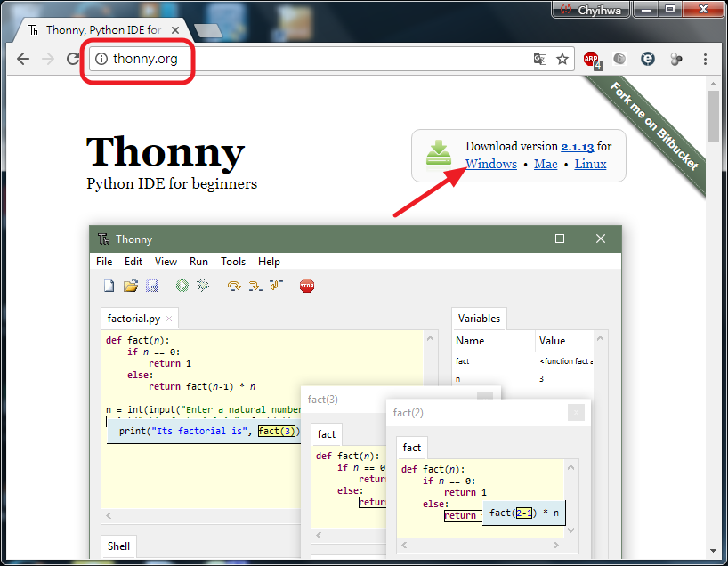Click the Fork me on Bitbucket ribbon
Screen dimensions: 728x566
coord(654,126)
